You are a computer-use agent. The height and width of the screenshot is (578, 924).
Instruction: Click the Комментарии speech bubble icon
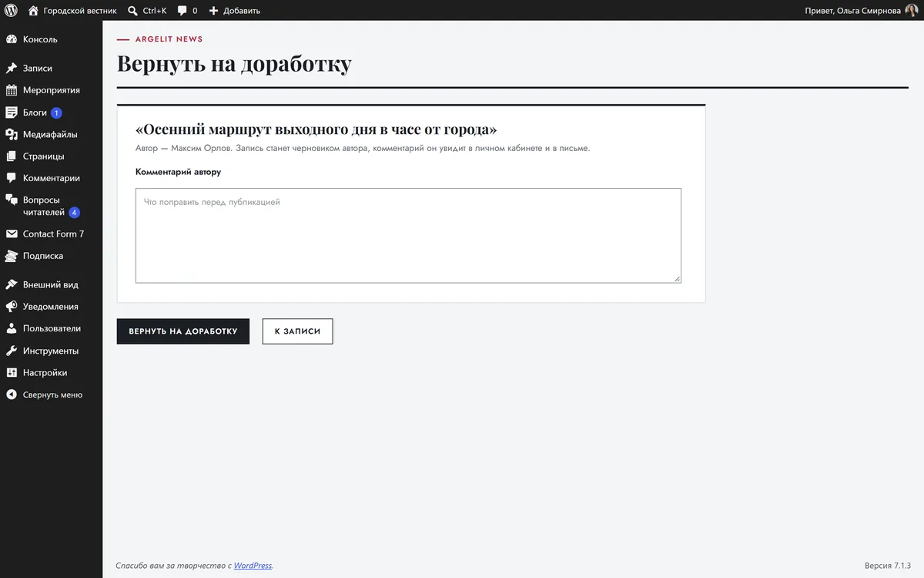coord(12,178)
